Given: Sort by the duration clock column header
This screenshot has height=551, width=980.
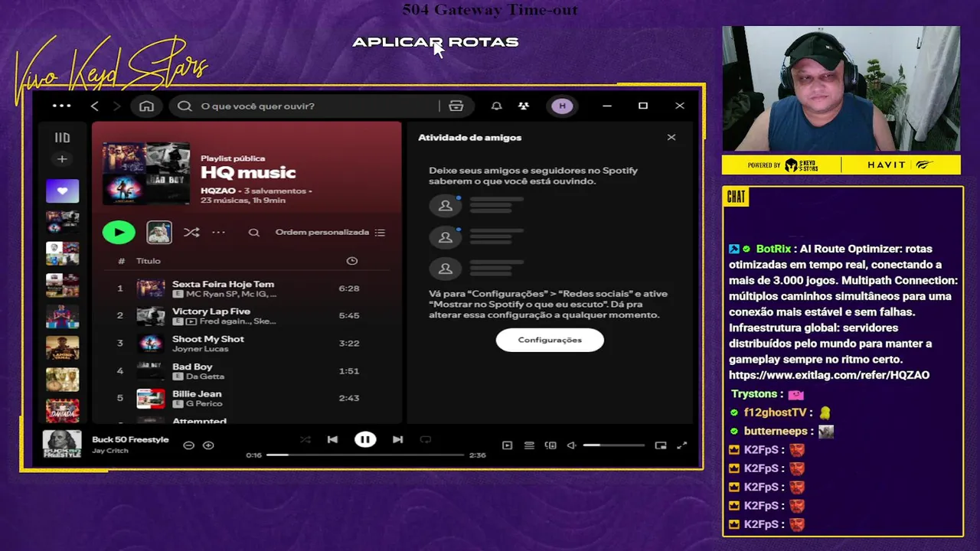Looking at the screenshot, I should pos(352,261).
